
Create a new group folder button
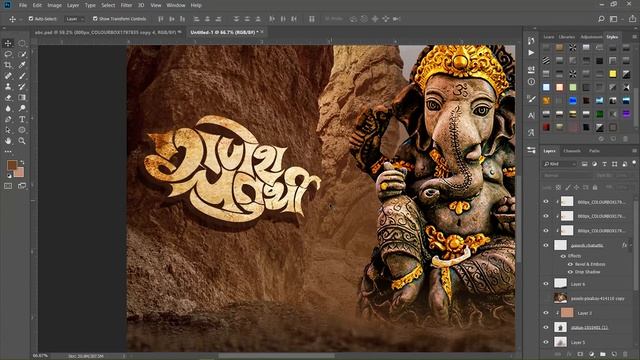pyautogui.click(x=602, y=354)
